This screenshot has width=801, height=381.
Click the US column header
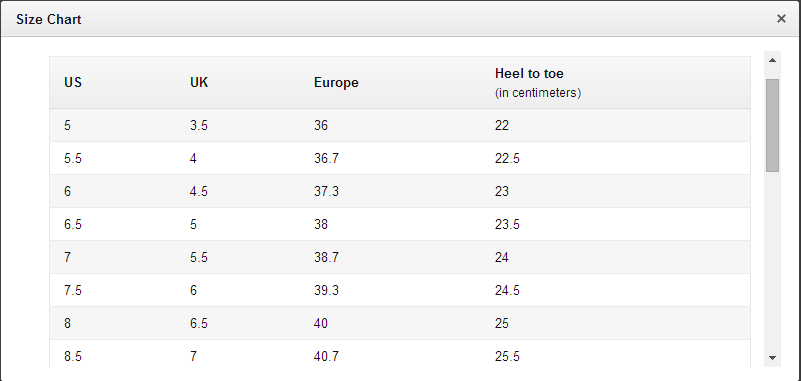pos(73,82)
